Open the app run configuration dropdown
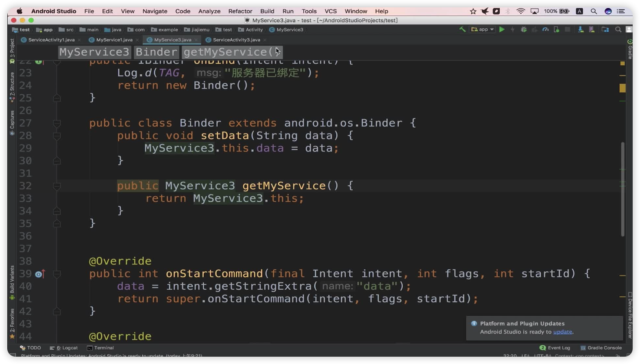Viewport: 640px width, 364px height. pos(482,29)
